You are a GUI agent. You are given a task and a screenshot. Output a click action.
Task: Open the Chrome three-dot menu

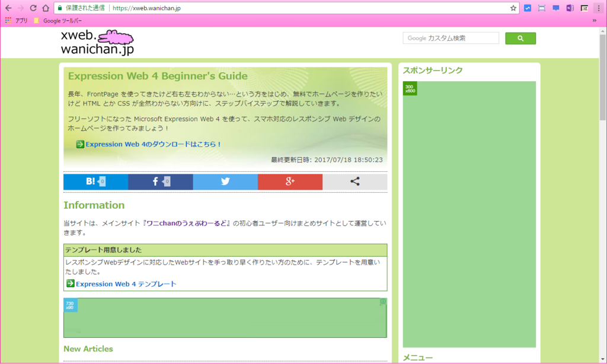599,8
